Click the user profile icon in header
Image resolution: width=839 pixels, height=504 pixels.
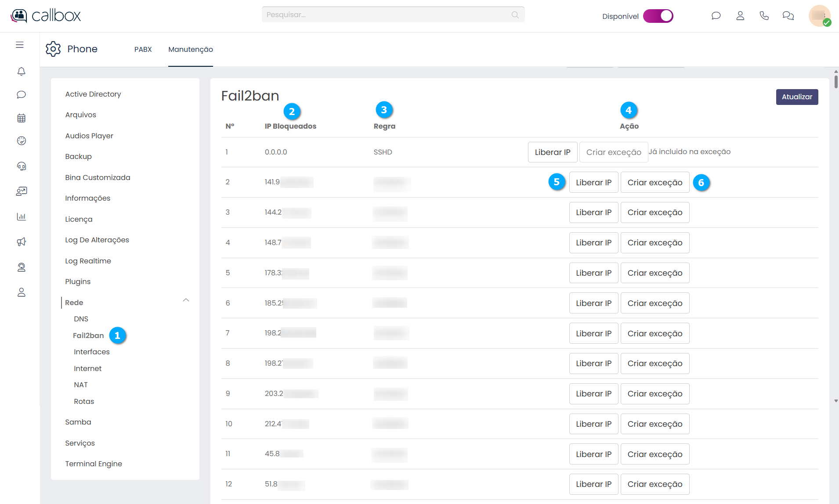click(x=740, y=16)
